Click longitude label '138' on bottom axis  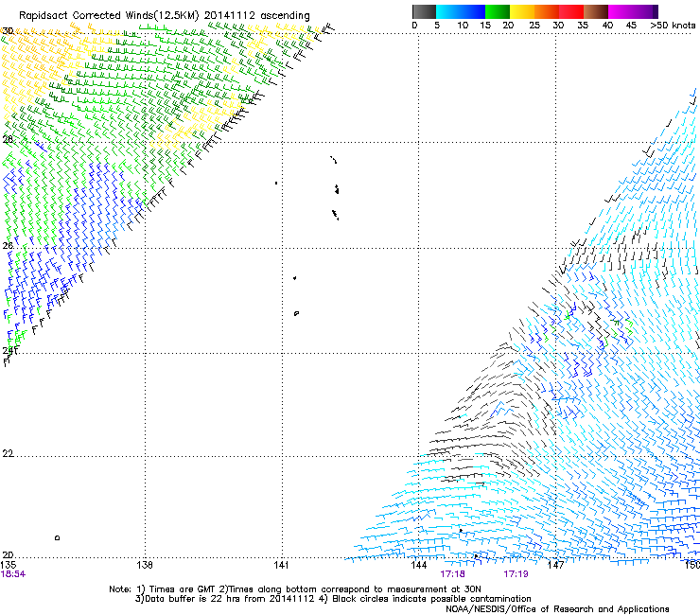pos(144,565)
